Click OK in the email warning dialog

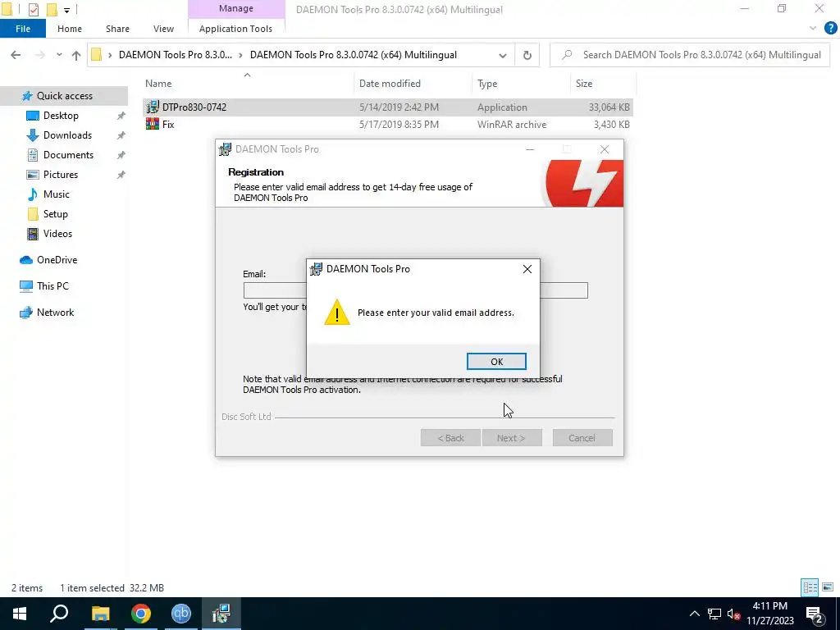pos(496,362)
